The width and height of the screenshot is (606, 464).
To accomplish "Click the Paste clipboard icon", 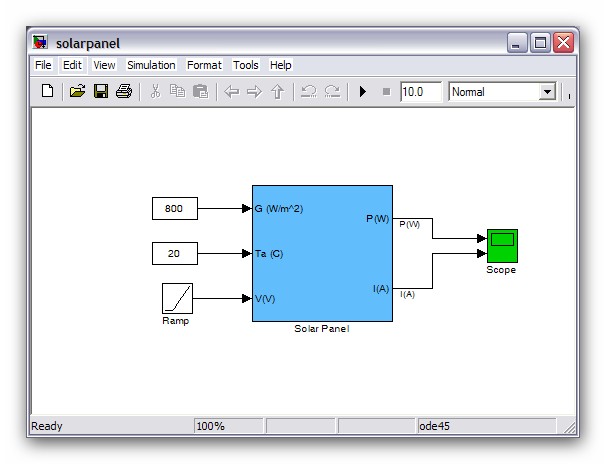I will [200, 92].
